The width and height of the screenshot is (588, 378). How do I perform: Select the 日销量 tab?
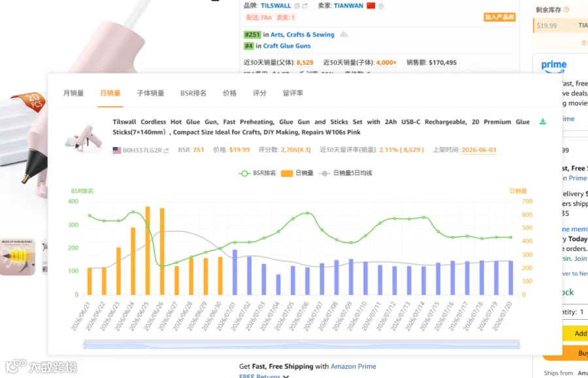(110, 93)
